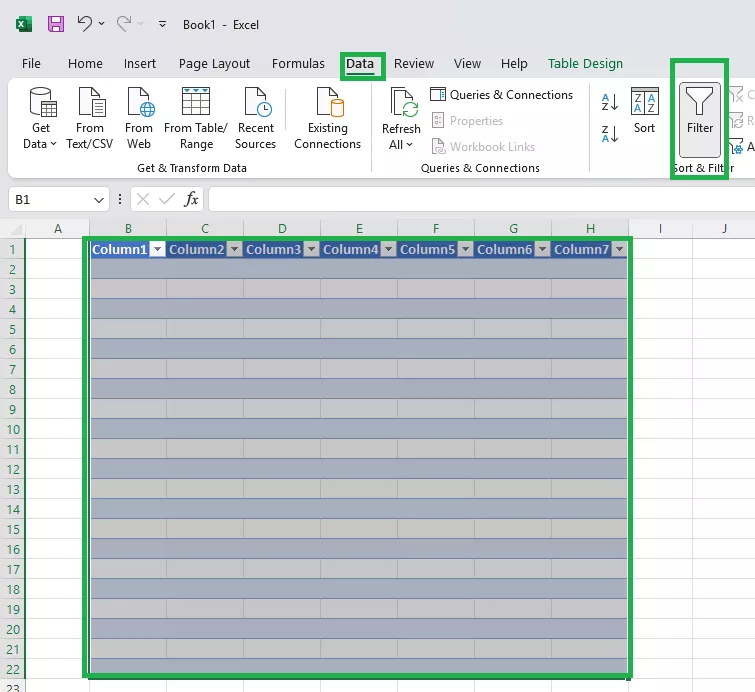Open Column5 filter dropdown
This screenshot has width=755, height=692.
(465, 249)
